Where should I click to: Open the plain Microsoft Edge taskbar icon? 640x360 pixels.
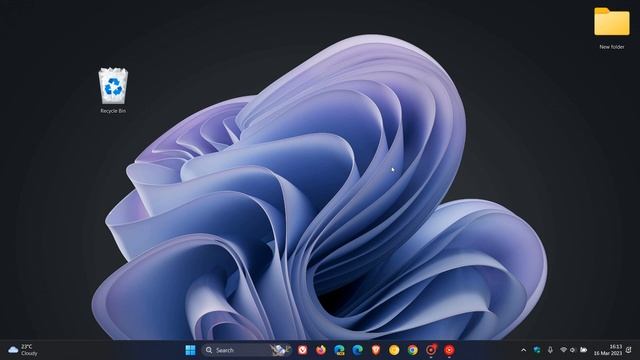358,350
